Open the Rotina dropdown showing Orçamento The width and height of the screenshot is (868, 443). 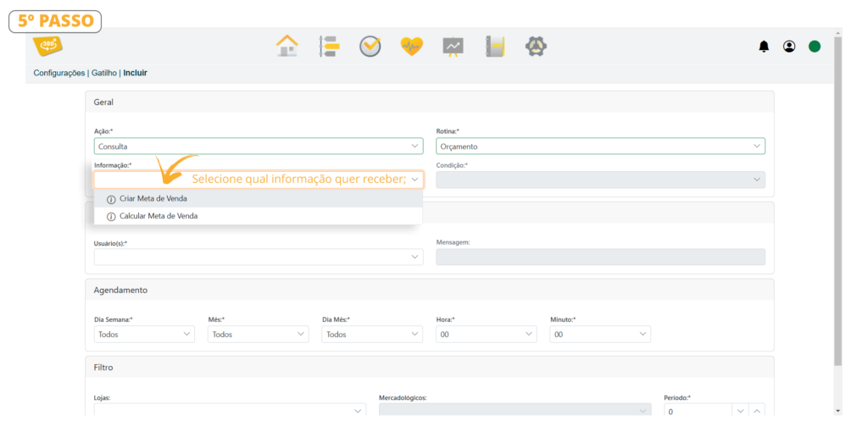click(x=601, y=146)
